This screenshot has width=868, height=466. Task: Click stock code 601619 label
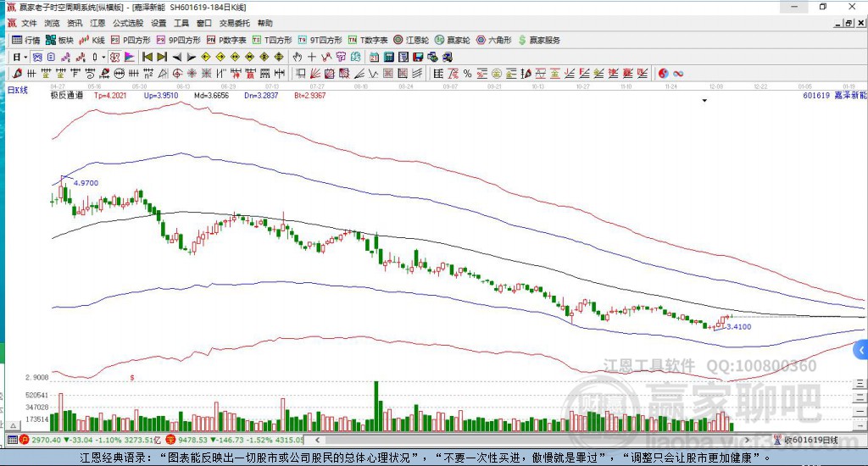pyautogui.click(x=816, y=95)
